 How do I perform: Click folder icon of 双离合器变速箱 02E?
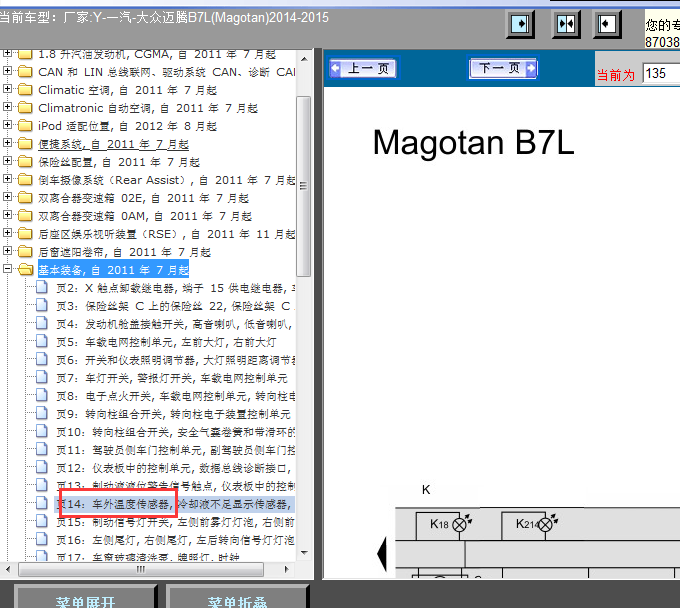click(25, 198)
